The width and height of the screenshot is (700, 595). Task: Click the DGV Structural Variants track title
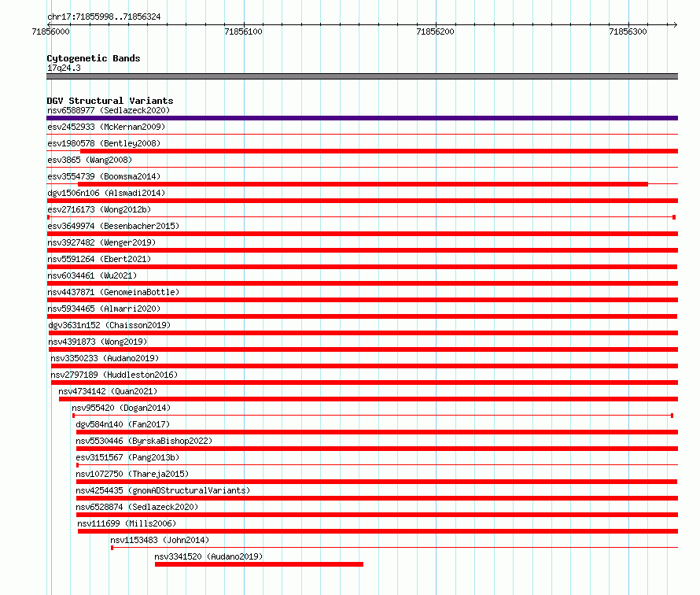coord(110,101)
